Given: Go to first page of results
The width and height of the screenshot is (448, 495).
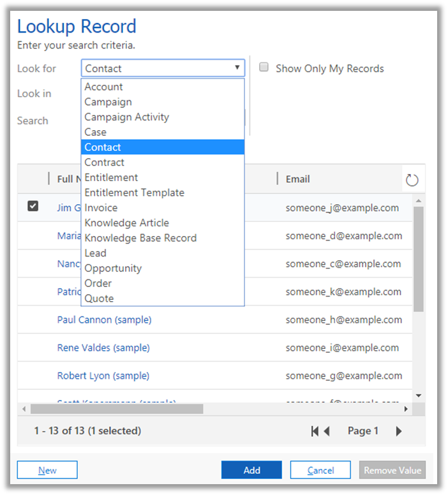Looking at the screenshot, I should pos(315,431).
